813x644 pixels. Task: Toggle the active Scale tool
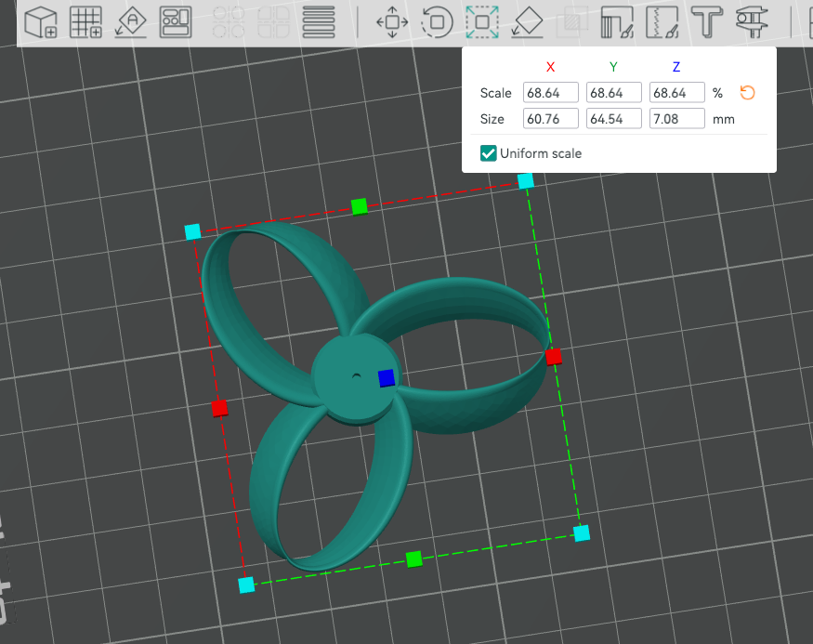[482, 22]
